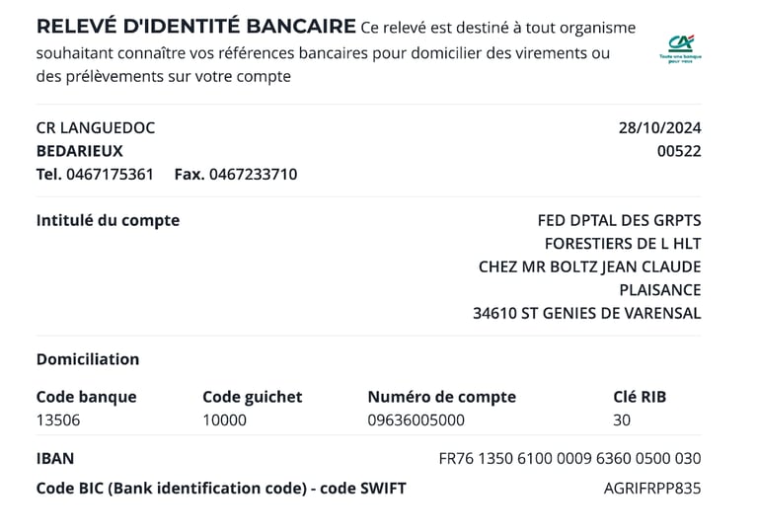Click the CR LANGUEDOC bank name

tap(96, 128)
